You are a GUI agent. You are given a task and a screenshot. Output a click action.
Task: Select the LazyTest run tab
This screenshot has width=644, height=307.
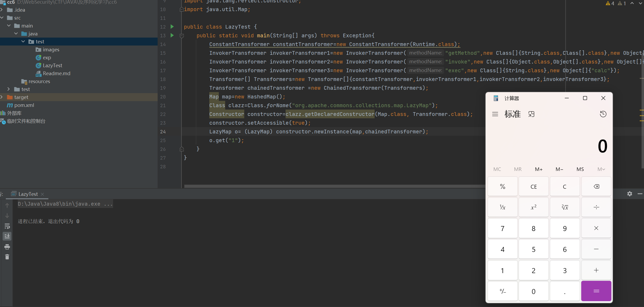coord(28,194)
